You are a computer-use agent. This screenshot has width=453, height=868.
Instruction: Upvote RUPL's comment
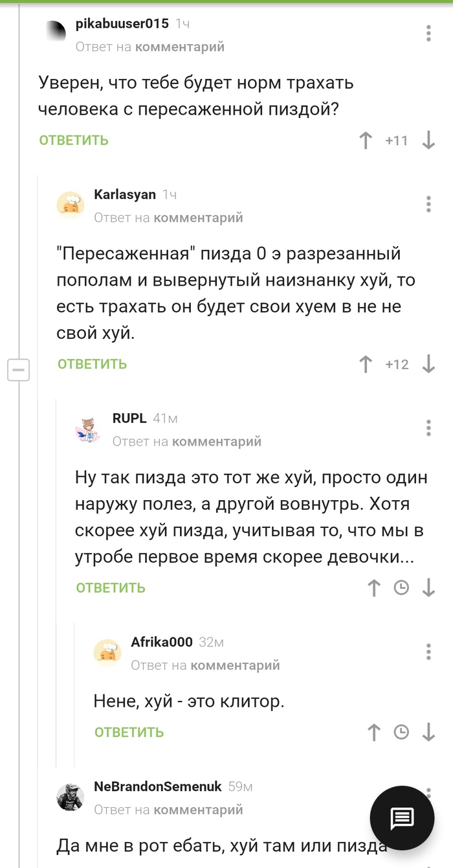(374, 588)
